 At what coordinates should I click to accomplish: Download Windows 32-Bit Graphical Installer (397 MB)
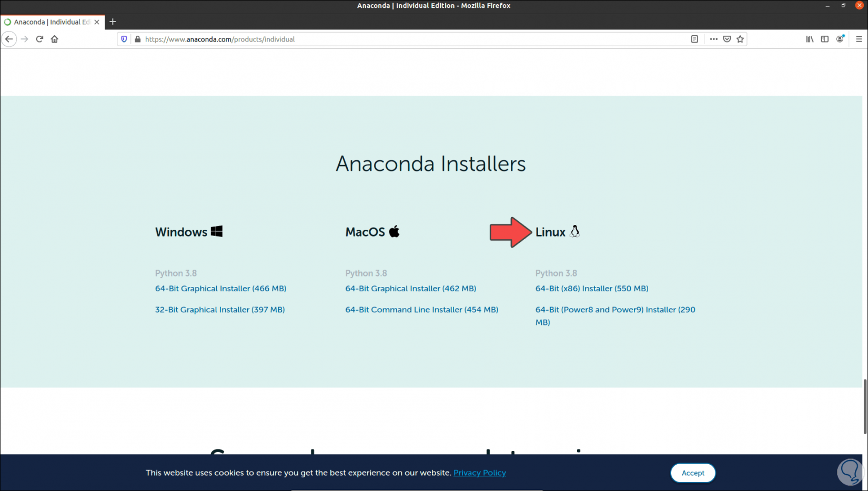tap(220, 310)
